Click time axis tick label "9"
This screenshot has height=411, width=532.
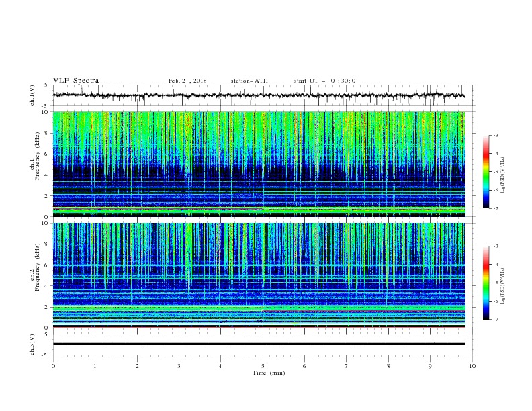[x=430, y=366]
